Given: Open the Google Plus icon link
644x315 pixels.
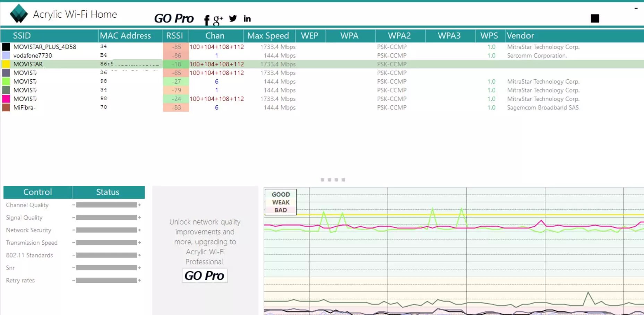Looking at the screenshot, I should (217, 20).
